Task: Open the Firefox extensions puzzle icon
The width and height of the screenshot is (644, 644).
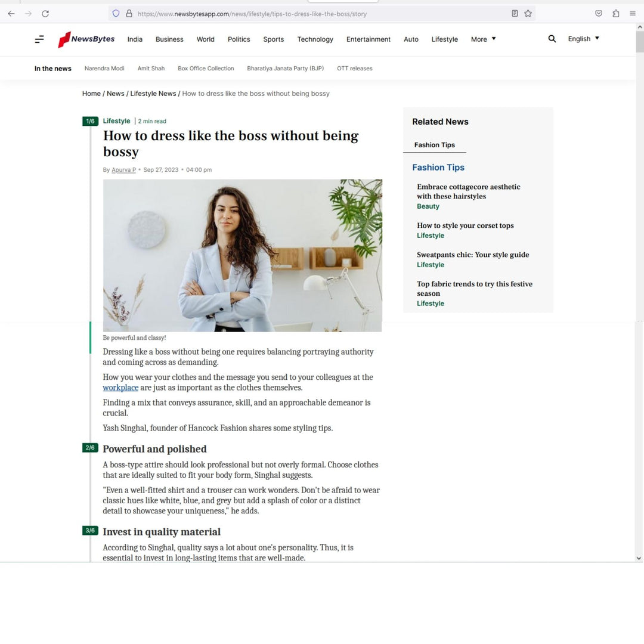Action: point(615,14)
